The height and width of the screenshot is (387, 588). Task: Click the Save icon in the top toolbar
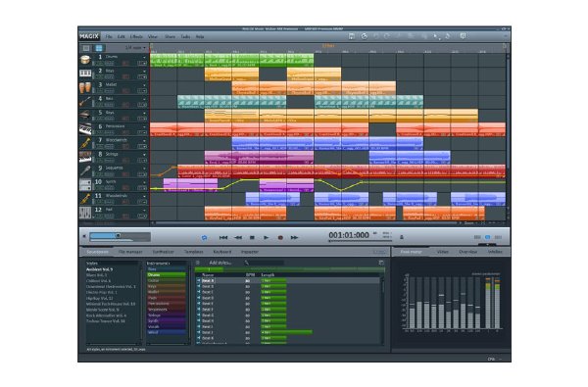(x=352, y=36)
